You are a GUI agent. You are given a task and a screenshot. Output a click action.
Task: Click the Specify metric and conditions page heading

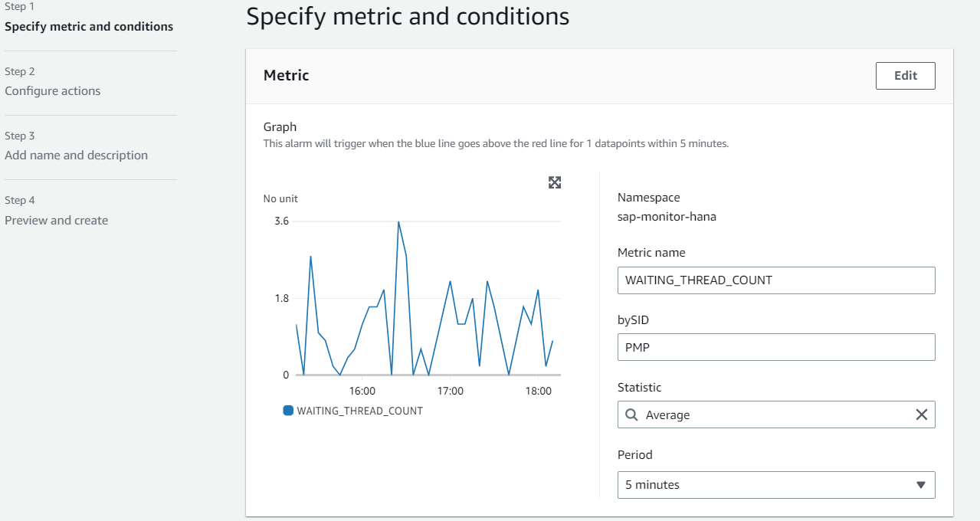point(408,17)
